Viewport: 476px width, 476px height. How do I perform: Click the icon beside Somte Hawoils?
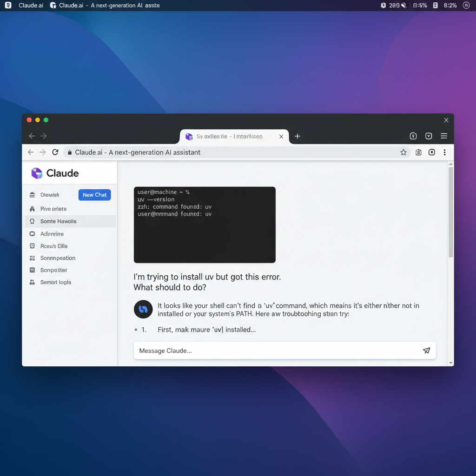32,221
